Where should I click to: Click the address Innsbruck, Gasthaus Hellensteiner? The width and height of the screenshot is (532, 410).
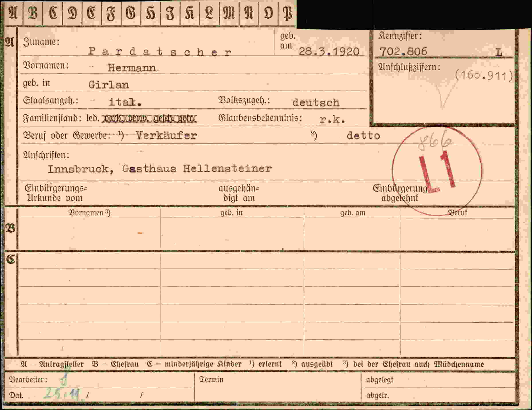pyautogui.click(x=160, y=169)
